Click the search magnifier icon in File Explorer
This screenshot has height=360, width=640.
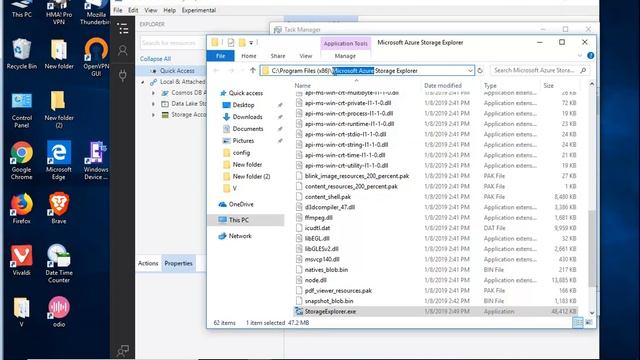pyautogui.click(x=583, y=71)
